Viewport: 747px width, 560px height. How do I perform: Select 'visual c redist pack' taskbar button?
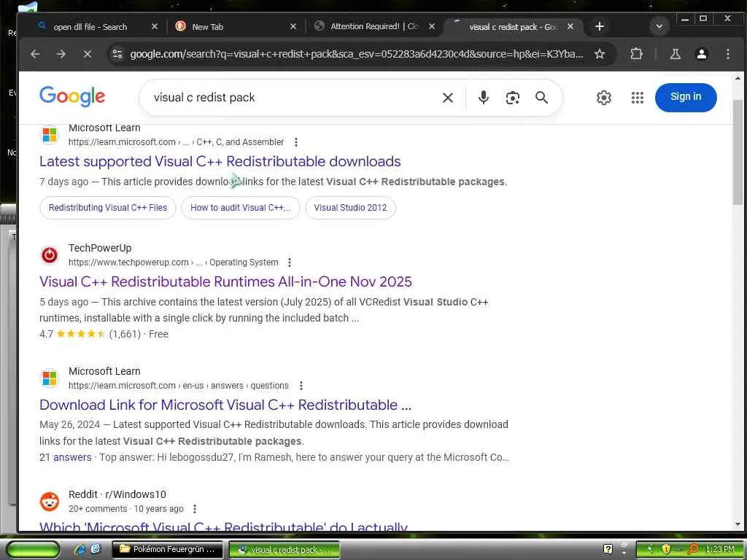coord(285,550)
